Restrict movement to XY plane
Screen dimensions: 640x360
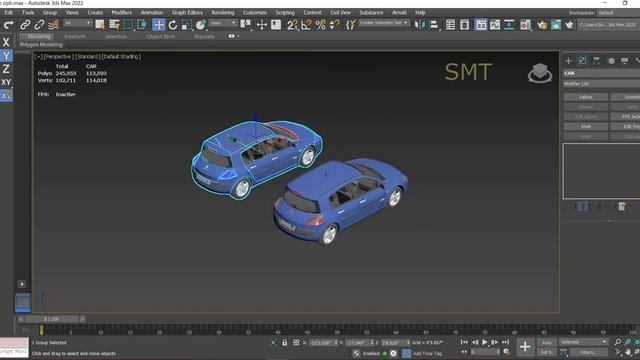(x=6, y=82)
